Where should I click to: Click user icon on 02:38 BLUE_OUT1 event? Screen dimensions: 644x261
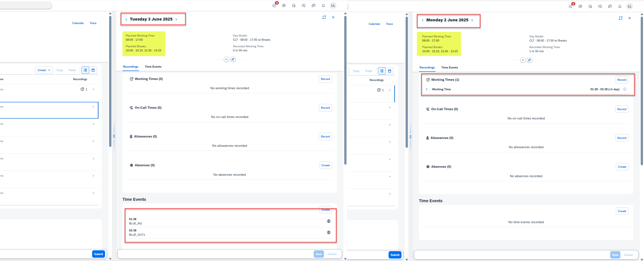pyautogui.click(x=329, y=232)
